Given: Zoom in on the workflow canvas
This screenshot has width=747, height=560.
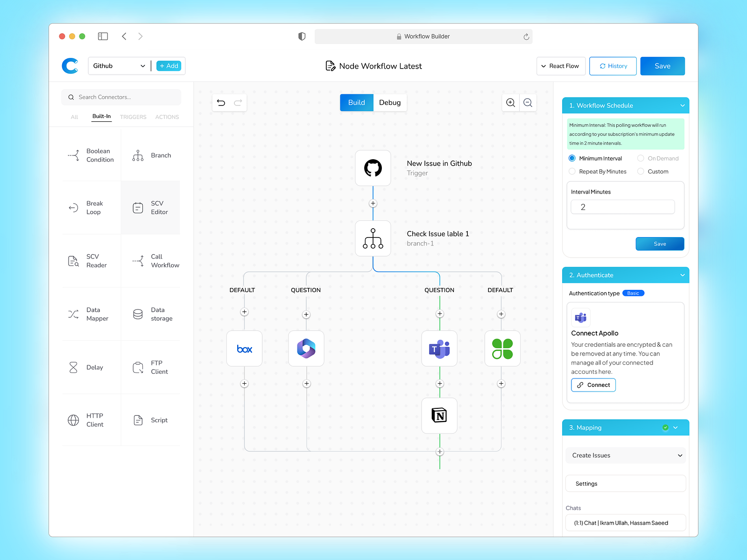Looking at the screenshot, I should coord(511,103).
